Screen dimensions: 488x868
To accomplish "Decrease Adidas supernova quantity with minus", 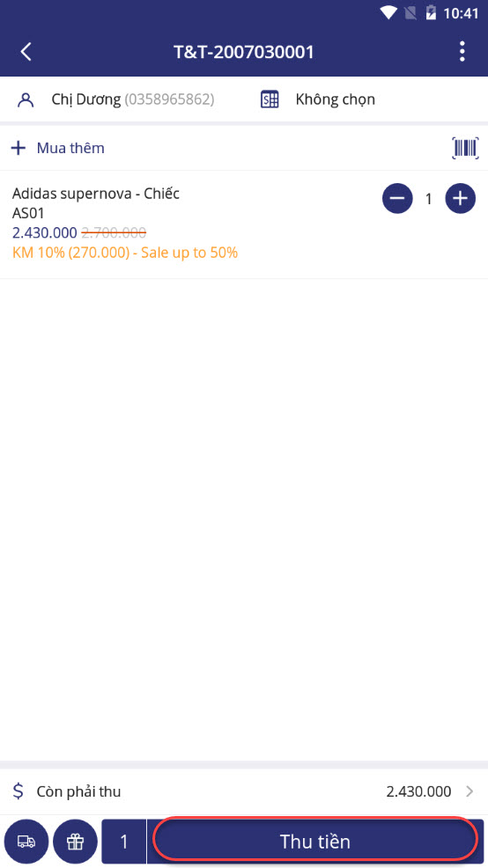I will coord(397,198).
